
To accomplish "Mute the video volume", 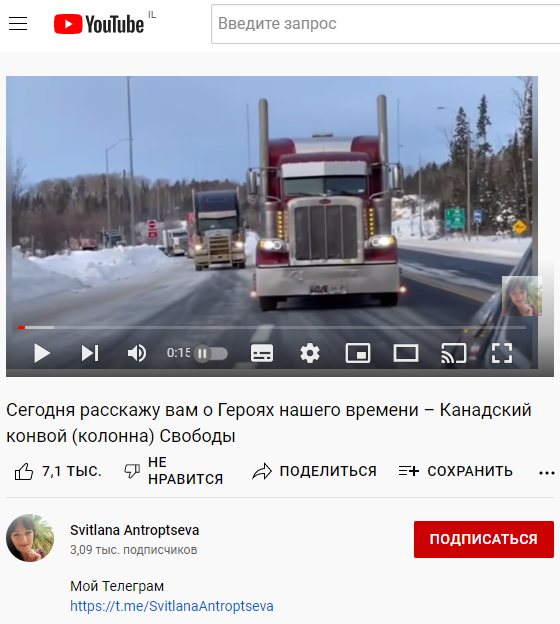I will coord(137,353).
